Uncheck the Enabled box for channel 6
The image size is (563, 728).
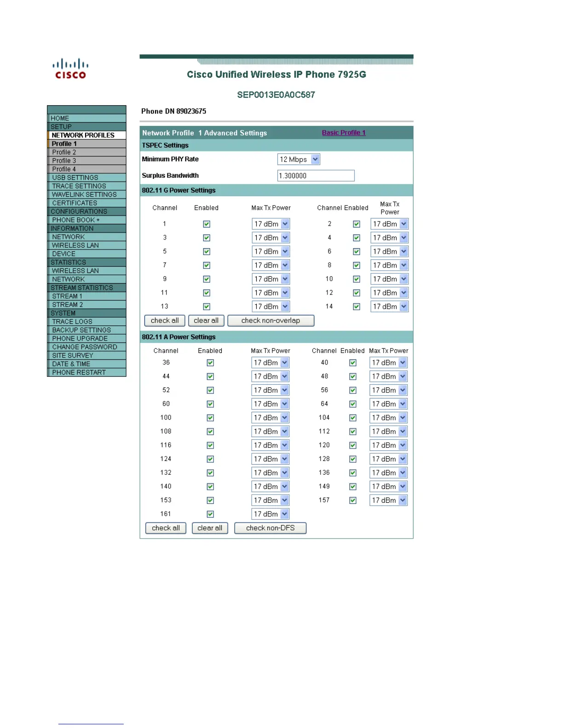point(356,251)
